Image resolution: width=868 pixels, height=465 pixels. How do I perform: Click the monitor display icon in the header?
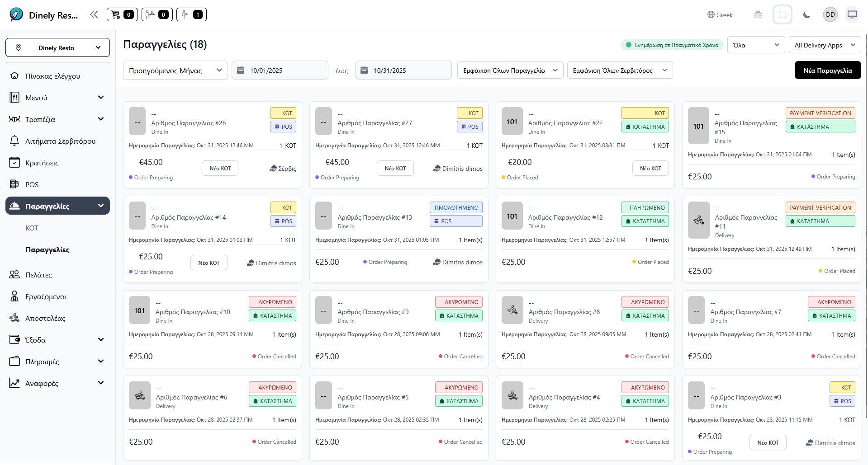click(852, 15)
